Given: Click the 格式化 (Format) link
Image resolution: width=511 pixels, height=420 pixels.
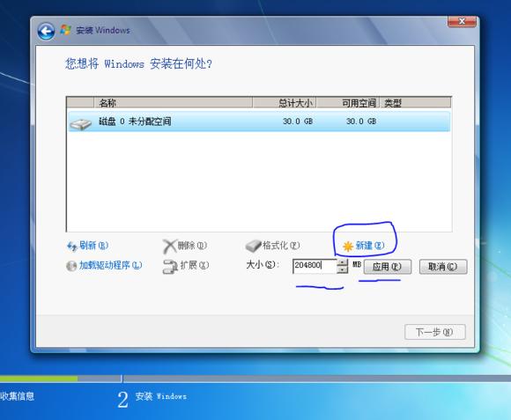Looking at the screenshot, I should [x=281, y=245].
